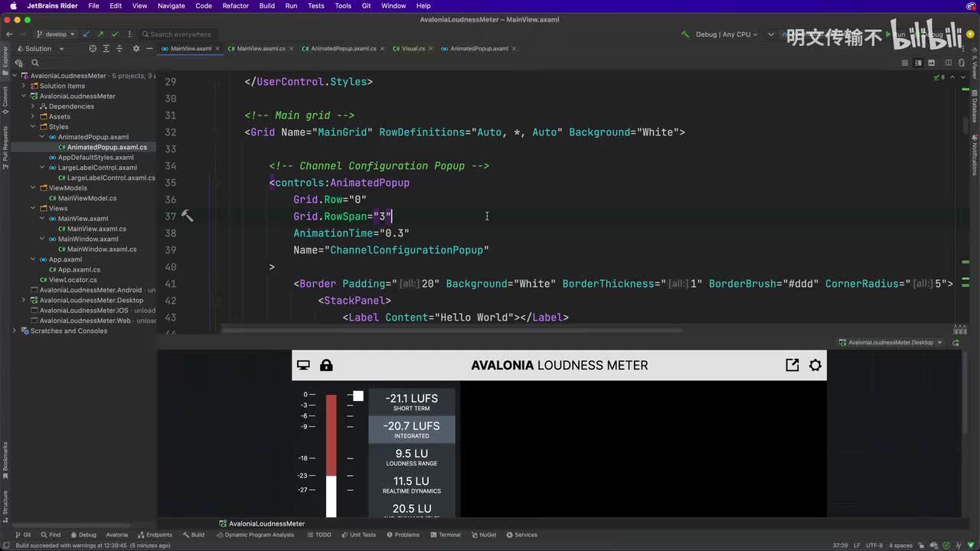
Task: Click the Git commit checkmark icon
Action: point(115,34)
